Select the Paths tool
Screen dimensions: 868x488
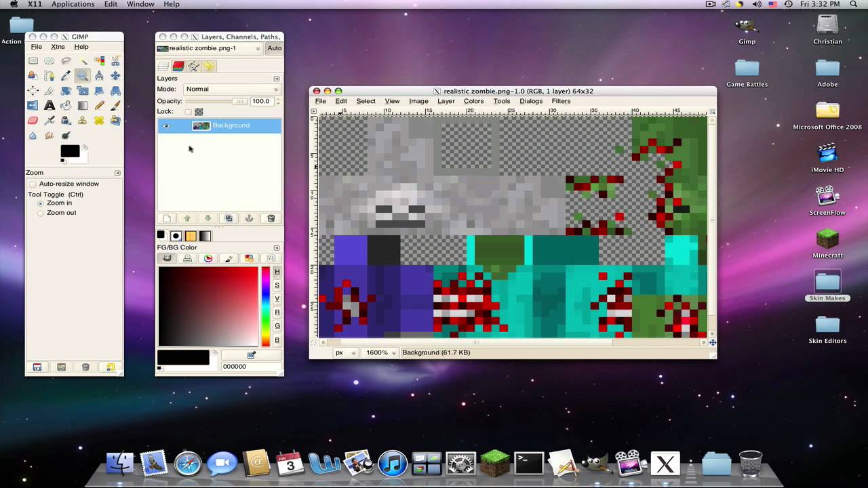[50, 76]
